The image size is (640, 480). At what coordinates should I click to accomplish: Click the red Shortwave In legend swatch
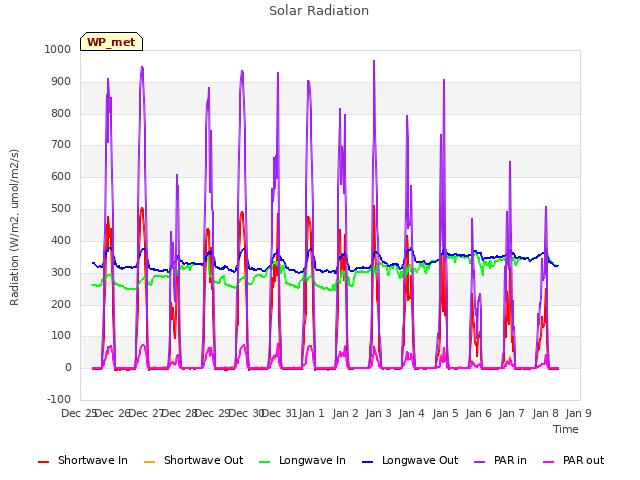43,461
